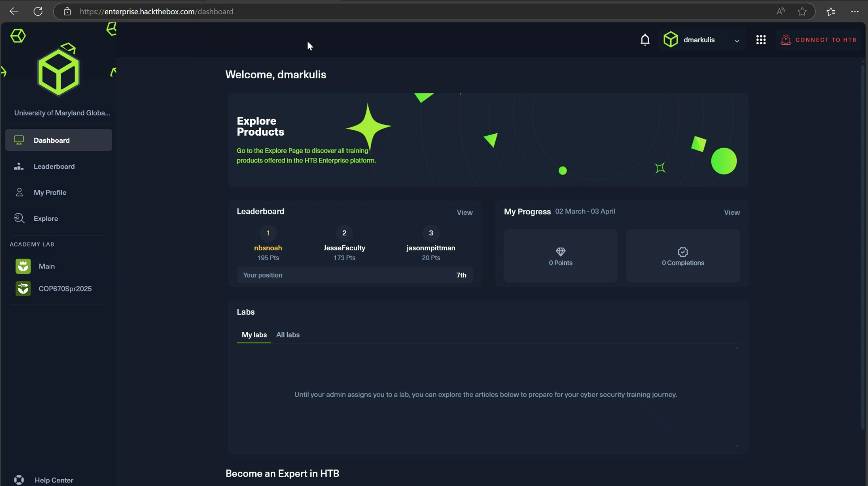
Task: Select the My labs tab
Action: [254, 335]
